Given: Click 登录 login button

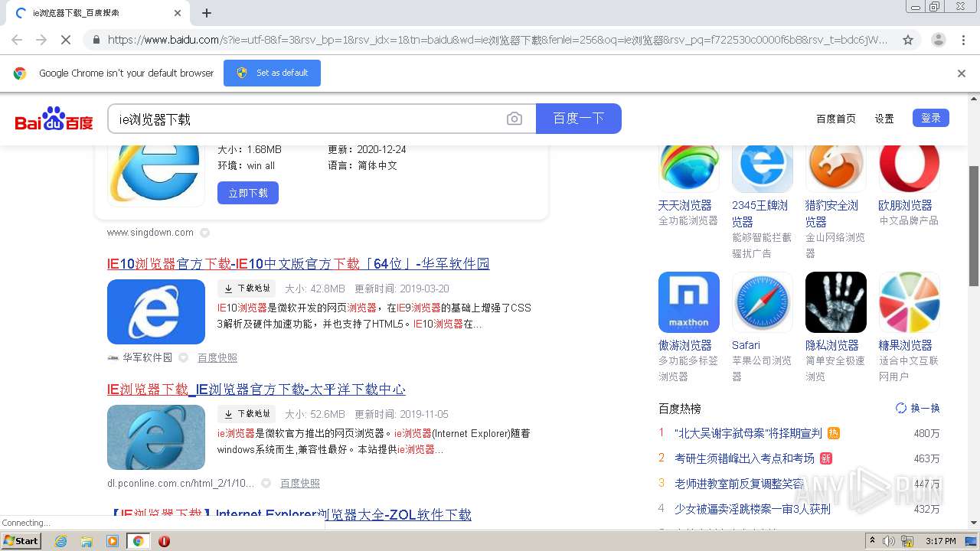Looking at the screenshot, I should (x=931, y=118).
